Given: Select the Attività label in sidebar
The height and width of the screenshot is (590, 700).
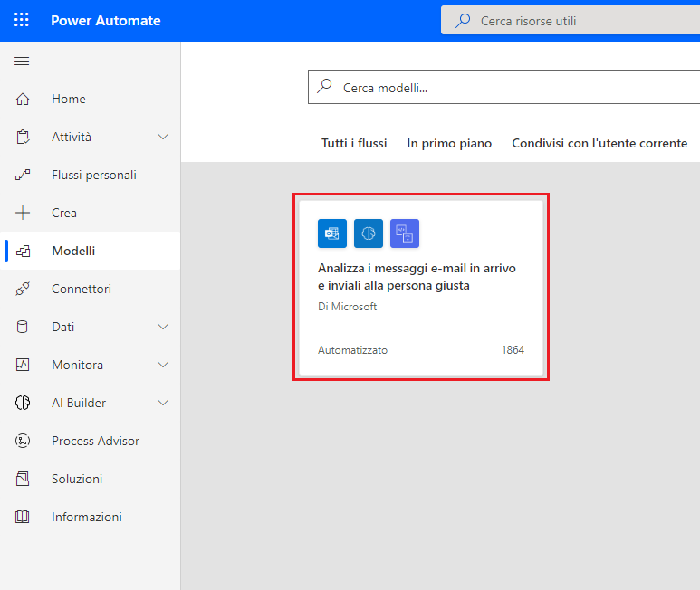Looking at the screenshot, I should coord(72,137).
